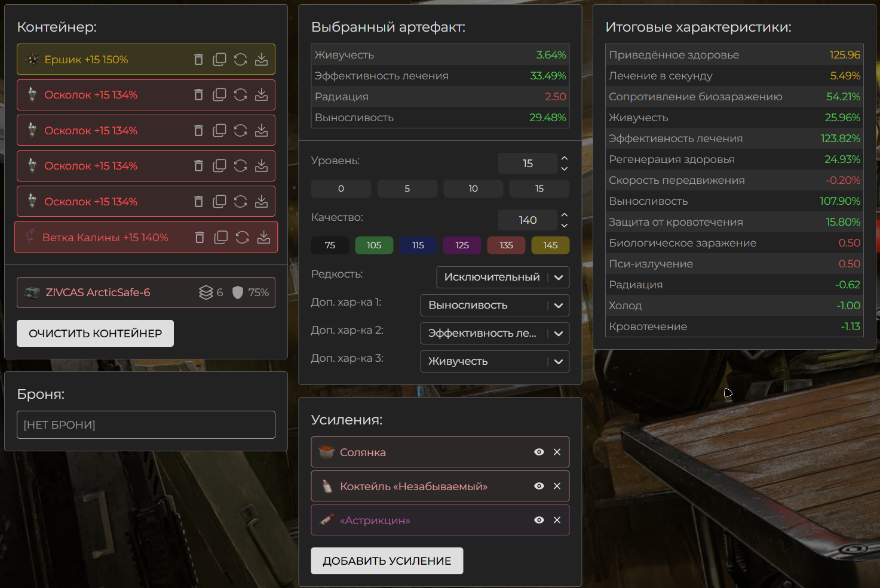Duplicate the Ершик +15 150% artifact
The width and height of the screenshot is (880, 588).
219,59
